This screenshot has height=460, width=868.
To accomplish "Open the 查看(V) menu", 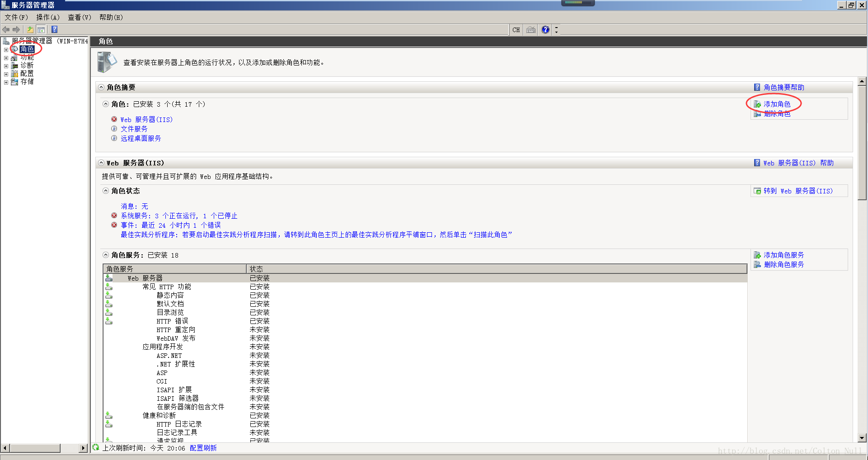I will [x=80, y=17].
